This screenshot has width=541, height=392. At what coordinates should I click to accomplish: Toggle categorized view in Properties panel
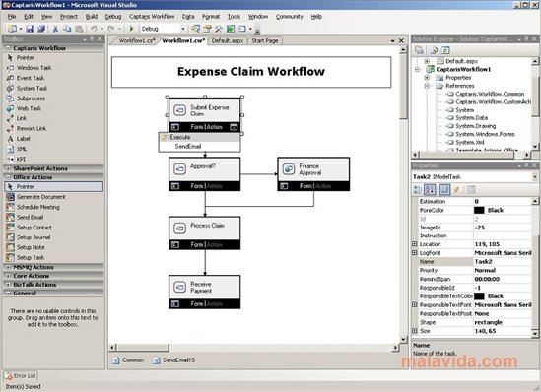coord(418,189)
